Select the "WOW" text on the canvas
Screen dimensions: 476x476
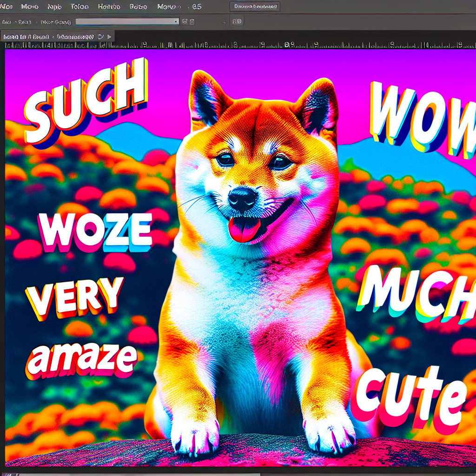(x=423, y=121)
